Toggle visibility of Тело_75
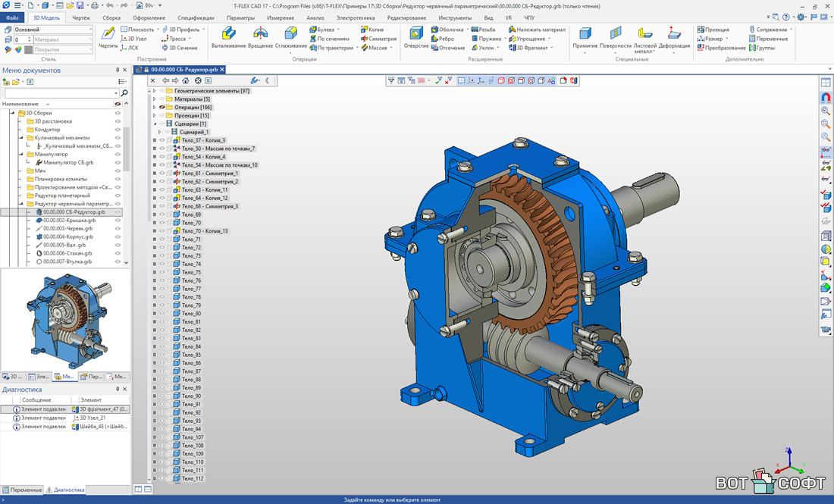Screen dimensions: 834x504 pyautogui.click(x=162, y=272)
